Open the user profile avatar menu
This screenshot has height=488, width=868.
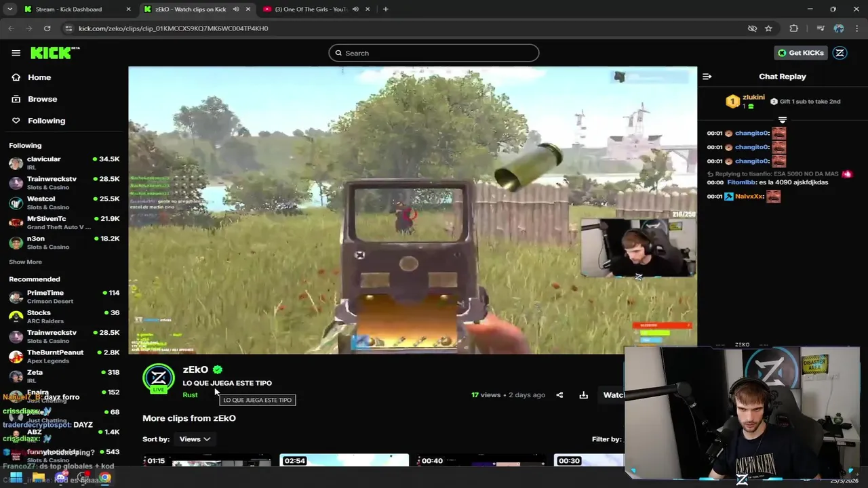840,53
